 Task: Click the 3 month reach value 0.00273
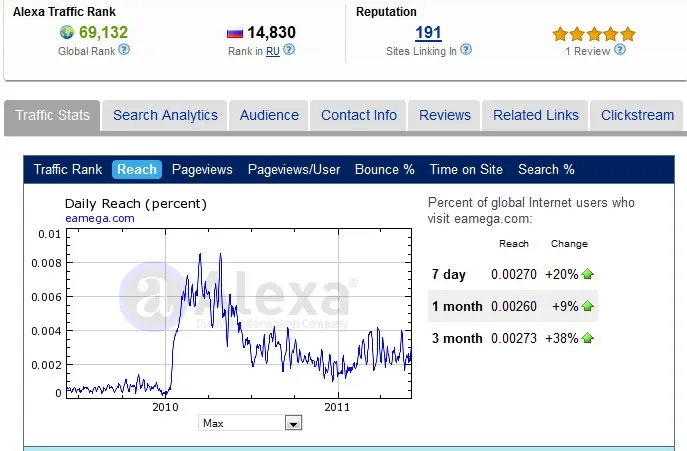pos(514,338)
